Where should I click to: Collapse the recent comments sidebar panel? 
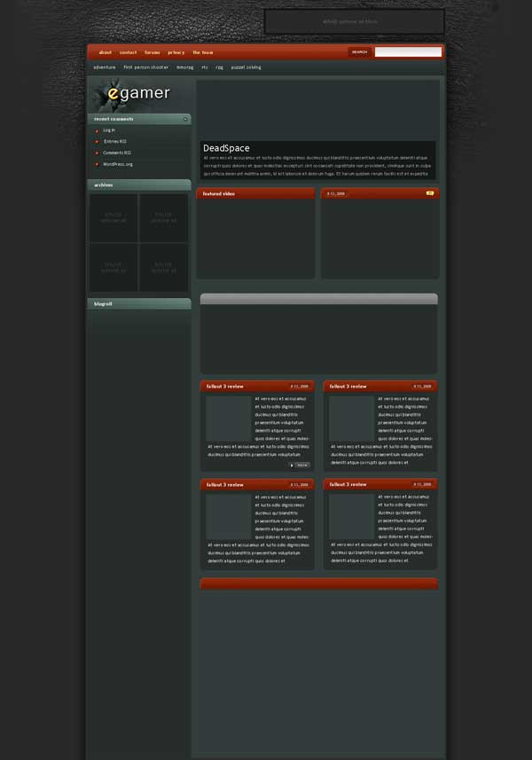185,119
